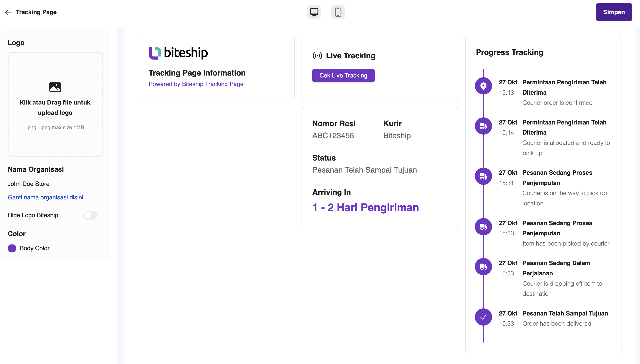Click the truck icon at 15:31 step

[483, 176]
